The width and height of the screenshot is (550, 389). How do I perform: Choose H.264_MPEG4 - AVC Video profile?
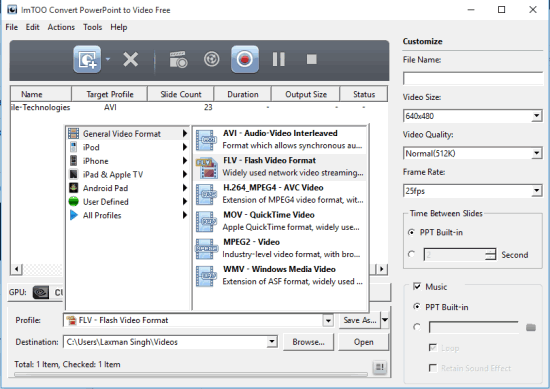click(x=280, y=194)
